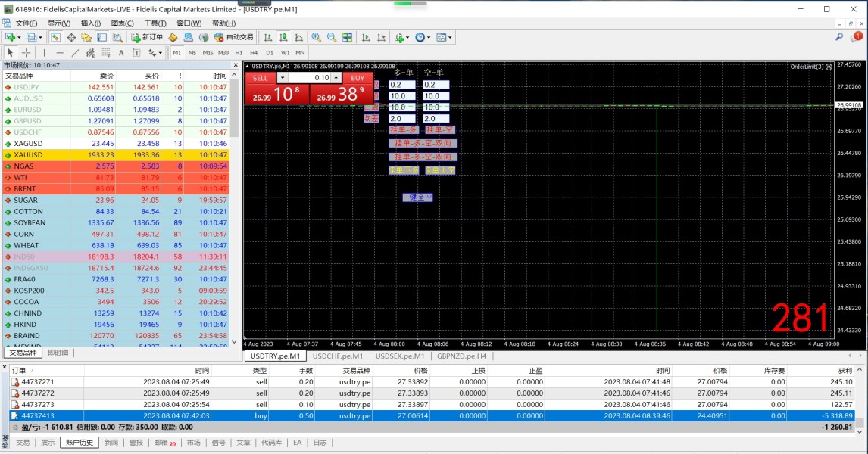Image resolution: width=868 pixels, height=454 pixels.
Task: Click the lot size increase arrow
Action: point(337,78)
